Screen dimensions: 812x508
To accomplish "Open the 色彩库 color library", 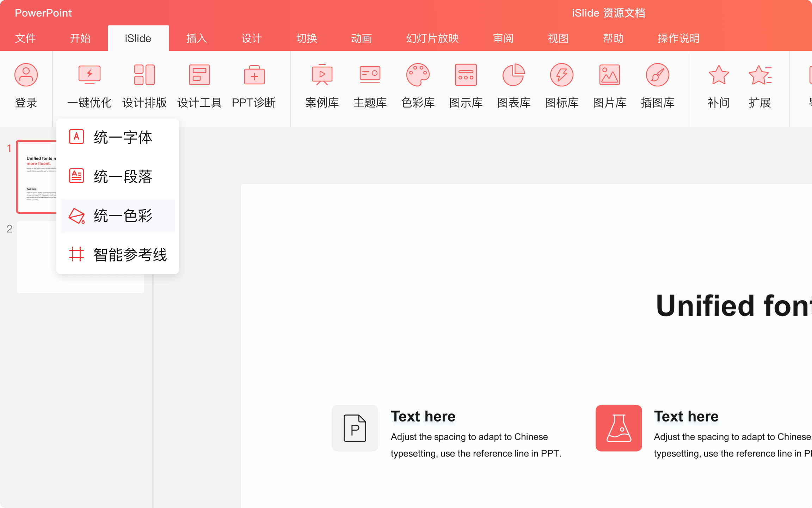I will (x=418, y=86).
